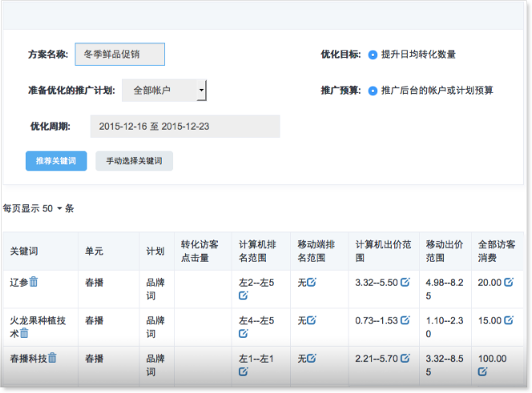Click the 手动选择关键词 button
532x393 pixels.
[135, 161]
